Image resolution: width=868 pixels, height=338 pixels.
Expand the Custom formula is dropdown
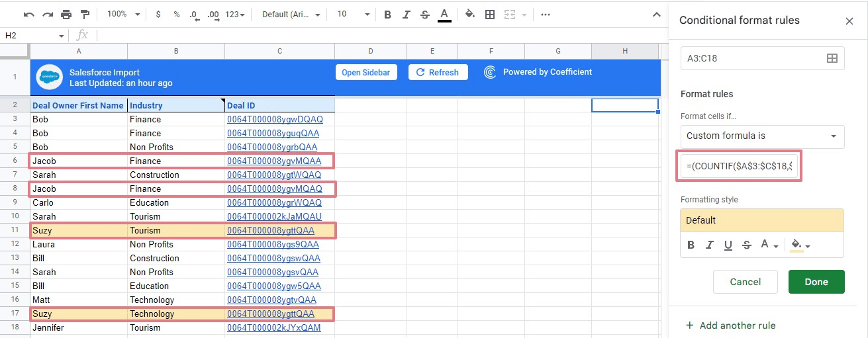coord(762,136)
